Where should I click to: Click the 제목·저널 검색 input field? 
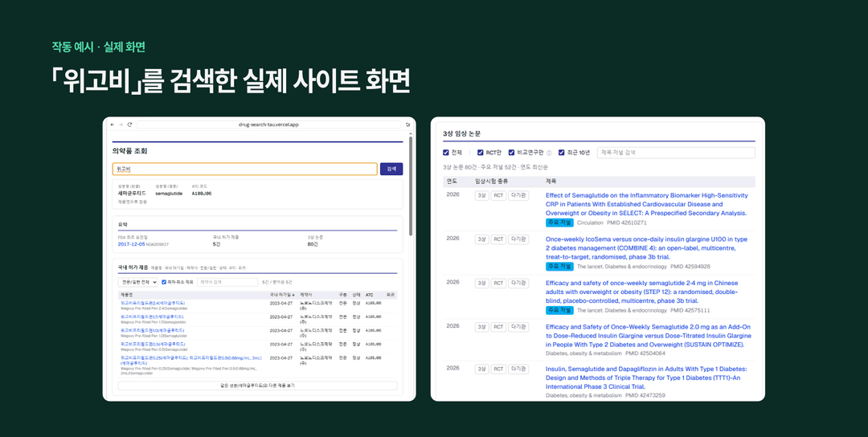676,153
